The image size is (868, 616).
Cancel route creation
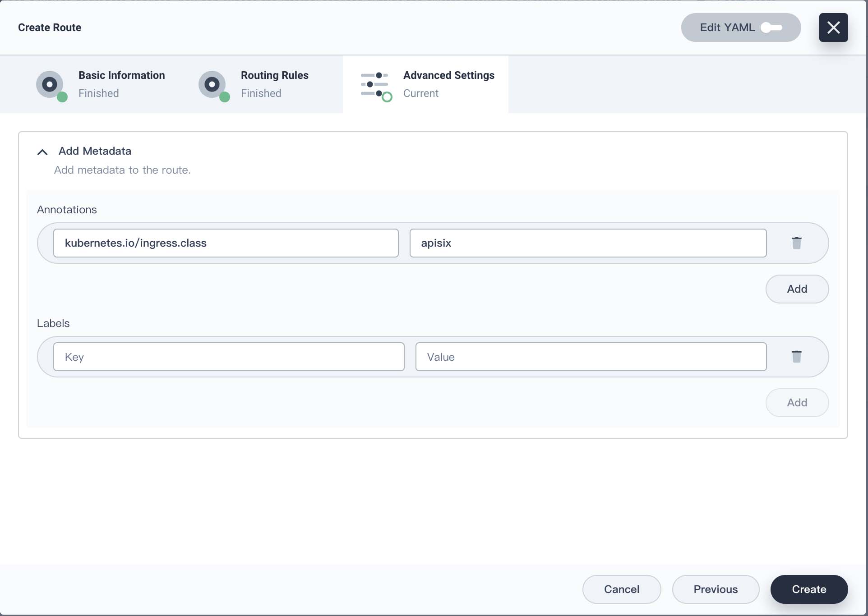622,589
